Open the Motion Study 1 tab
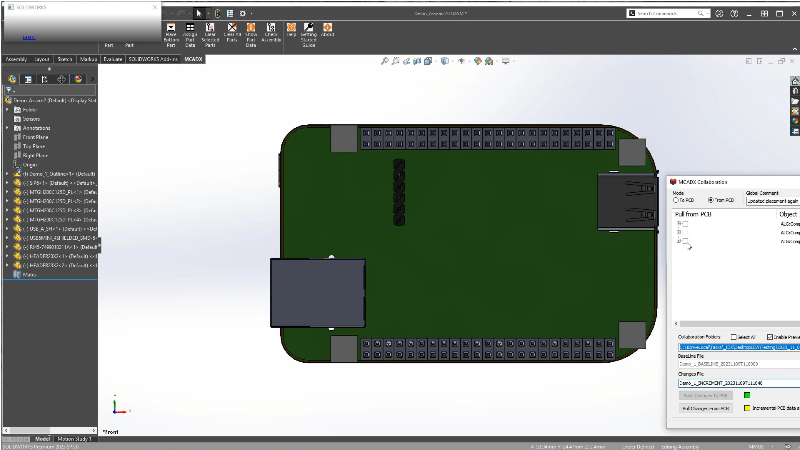Image resolution: width=800 pixels, height=450 pixels. (x=75, y=439)
